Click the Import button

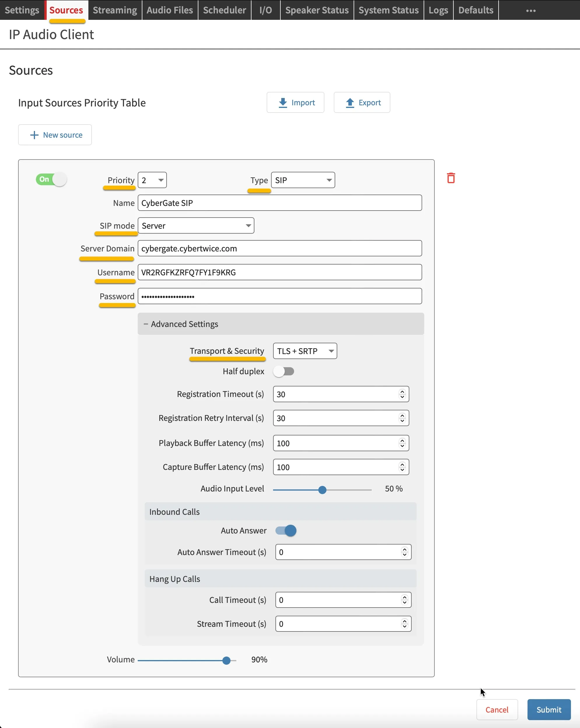tap(295, 102)
